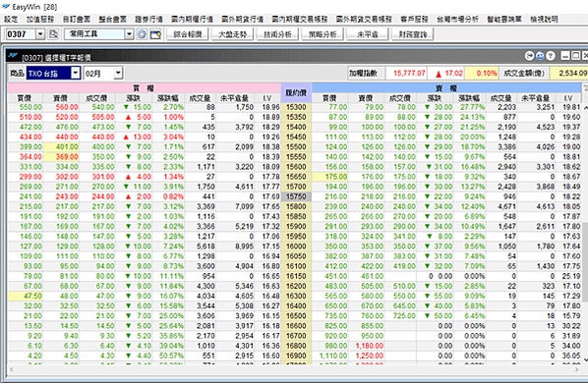Screen dimensions: 588x383
Task: Click the 未平倉 toolbar button
Action: click(x=368, y=34)
